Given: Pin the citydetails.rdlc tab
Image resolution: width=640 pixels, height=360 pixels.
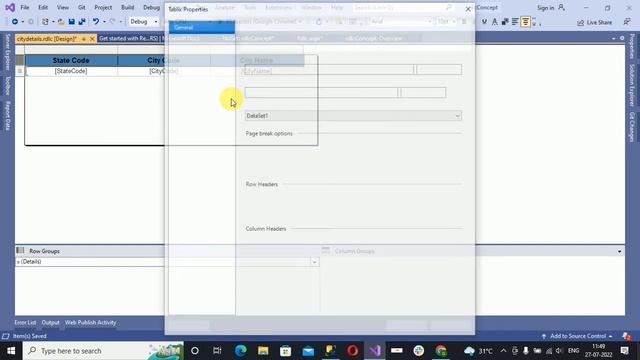Looking at the screenshot, I should click(x=84, y=39).
